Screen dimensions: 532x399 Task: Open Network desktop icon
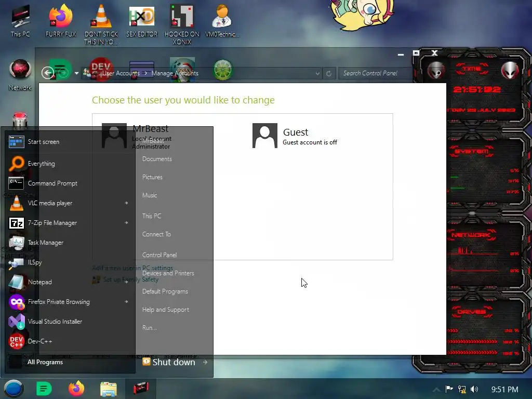pyautogui.click(x=20, y=75)
